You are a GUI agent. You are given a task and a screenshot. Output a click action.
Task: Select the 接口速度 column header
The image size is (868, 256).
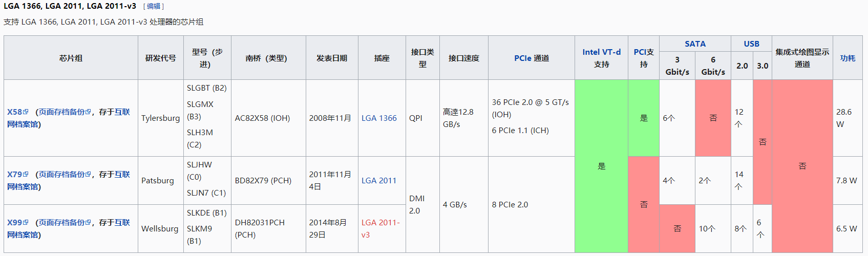[x=464, y=58]
